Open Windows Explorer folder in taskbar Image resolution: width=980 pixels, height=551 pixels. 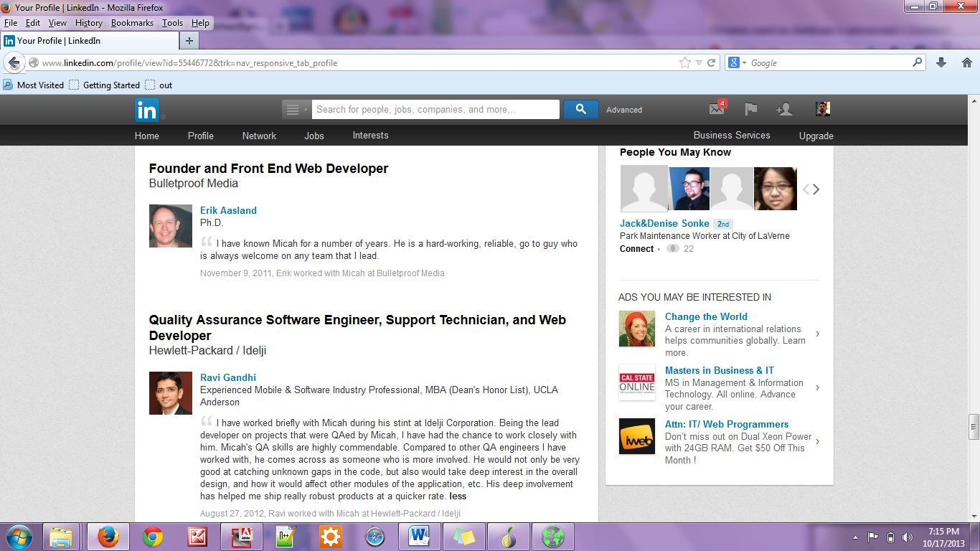click(x=62, y=537)
